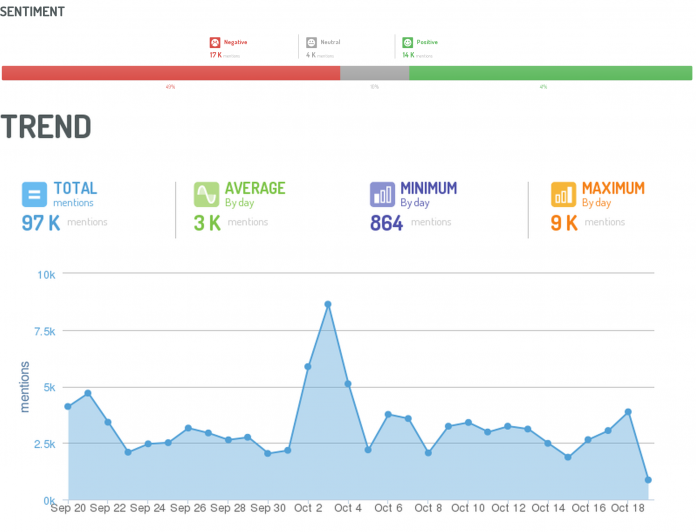Click the Oct 6 data point
Viewport: 696px width, 532px height.
(388, 414)
